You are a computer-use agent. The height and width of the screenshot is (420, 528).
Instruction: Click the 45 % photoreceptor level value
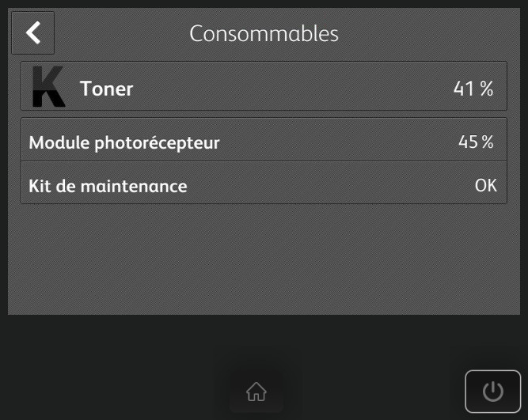coord(476,142)
